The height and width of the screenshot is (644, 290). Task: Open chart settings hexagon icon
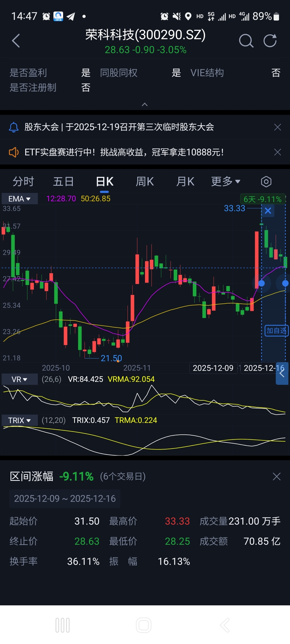click(x=266, y=182)
